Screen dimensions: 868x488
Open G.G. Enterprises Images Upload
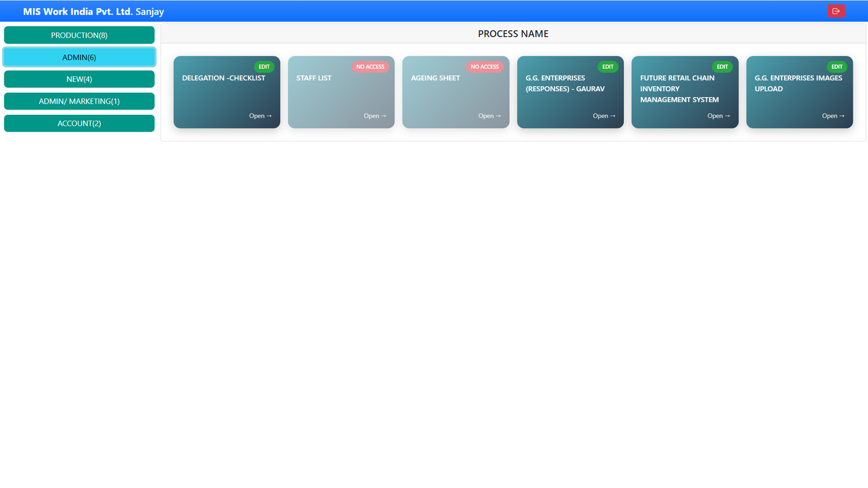coord(833,116)
